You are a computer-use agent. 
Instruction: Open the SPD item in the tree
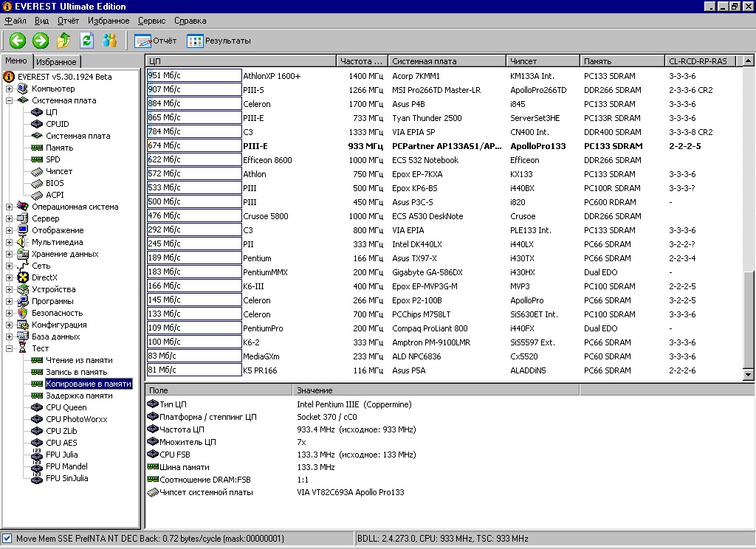[53, 159]
